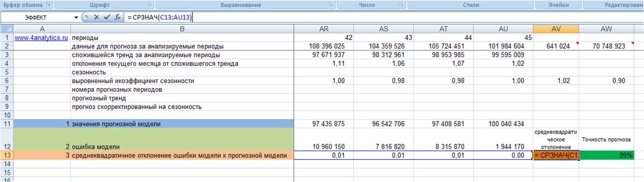The image size is (644, 182).
Task: Click cell with text периоды
Action: (182, 37)
